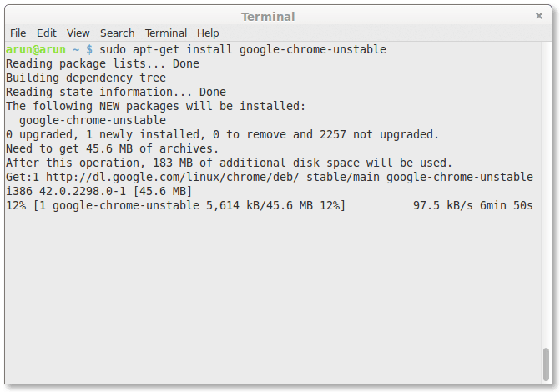Click the sudo apt-get install command text
Viewport: 560px width, 392px height.
[x=242, y=49]
